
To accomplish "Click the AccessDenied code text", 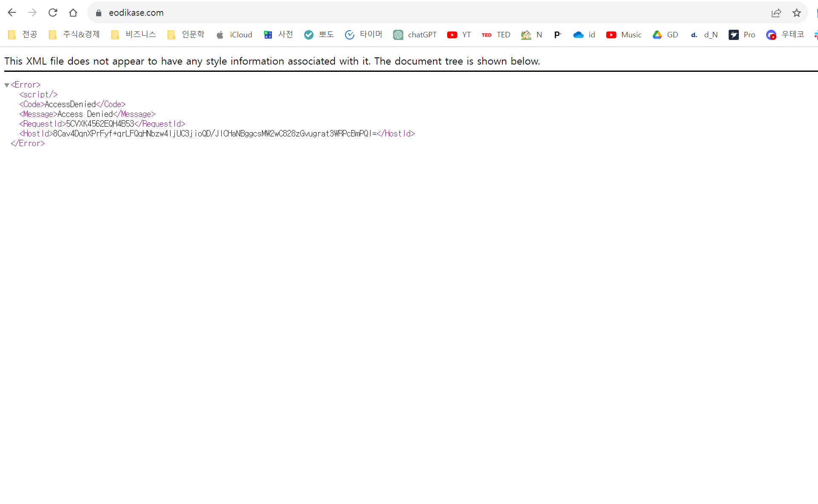I will pyautogui.click(x=70, y=104).
